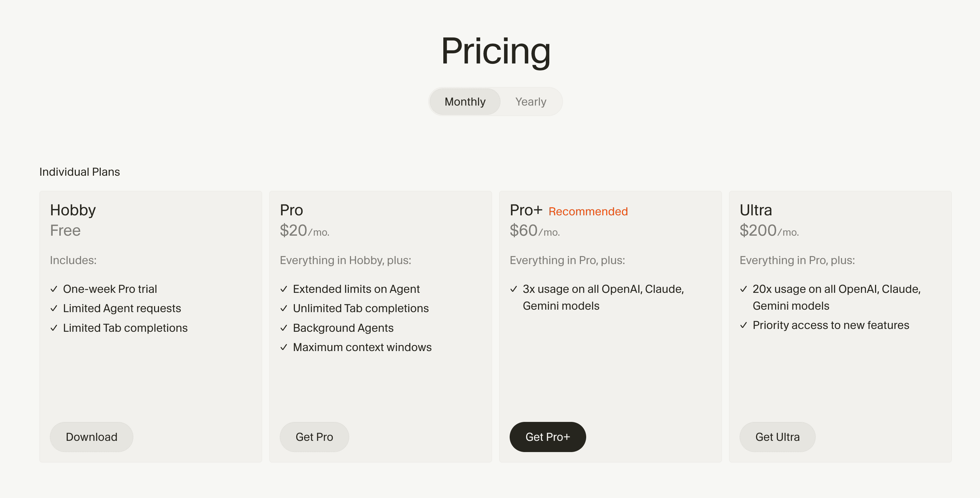Click checkmark beside One-week Pro trial

click(x=54, y=289)
